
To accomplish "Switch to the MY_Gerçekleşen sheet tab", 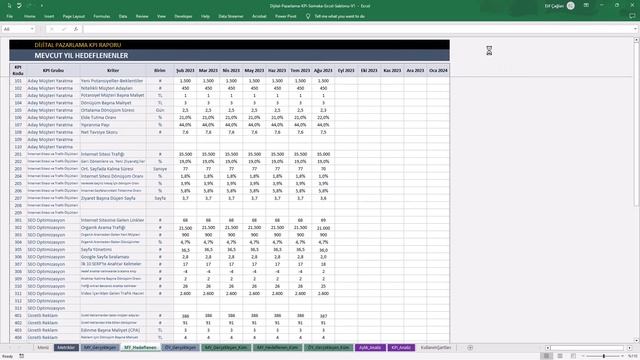I will [x=100, y=348].
